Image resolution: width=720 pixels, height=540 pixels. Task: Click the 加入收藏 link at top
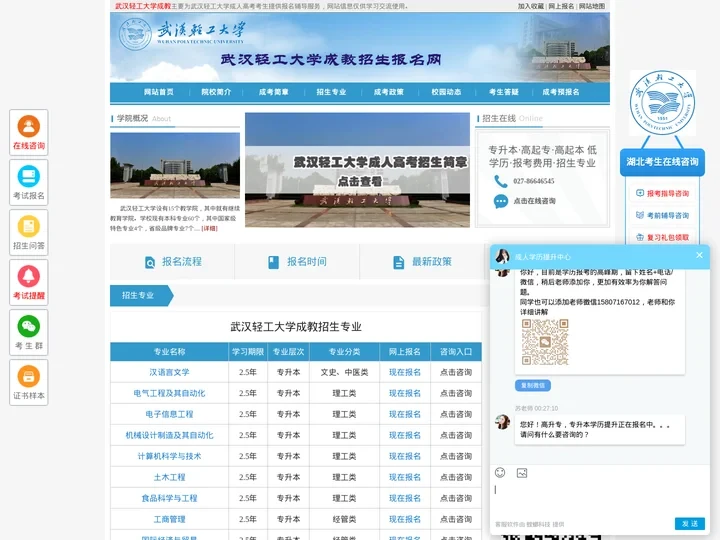(x=531, y=6)
